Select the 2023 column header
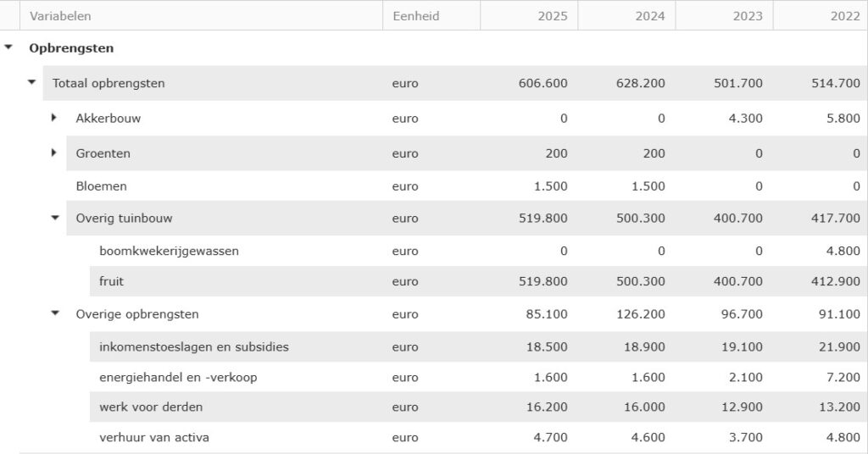The image size is (868, 454). point(748,16)
